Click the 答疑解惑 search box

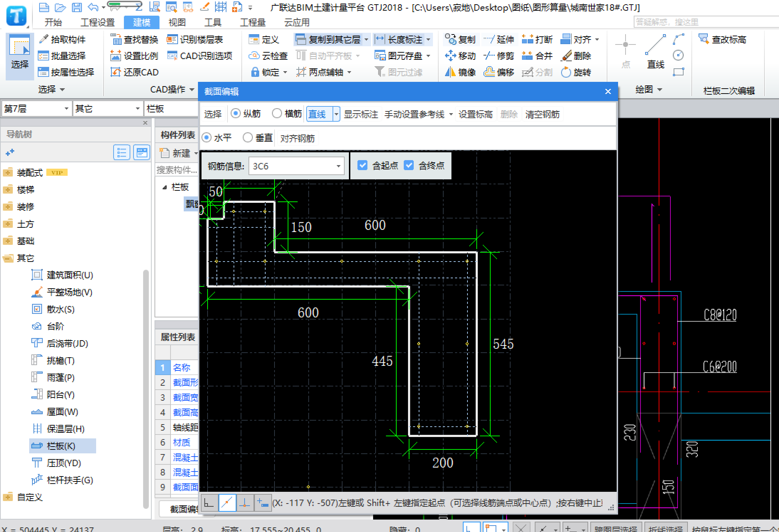coord(706,22)
